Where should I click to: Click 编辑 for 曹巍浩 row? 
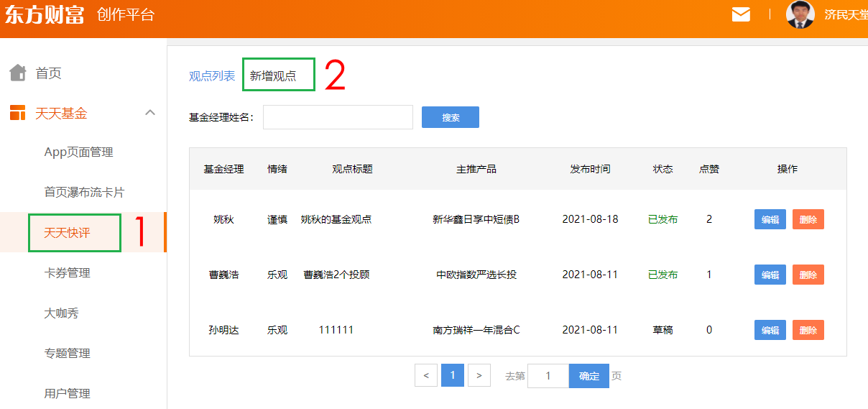click(x=770, y=275)
